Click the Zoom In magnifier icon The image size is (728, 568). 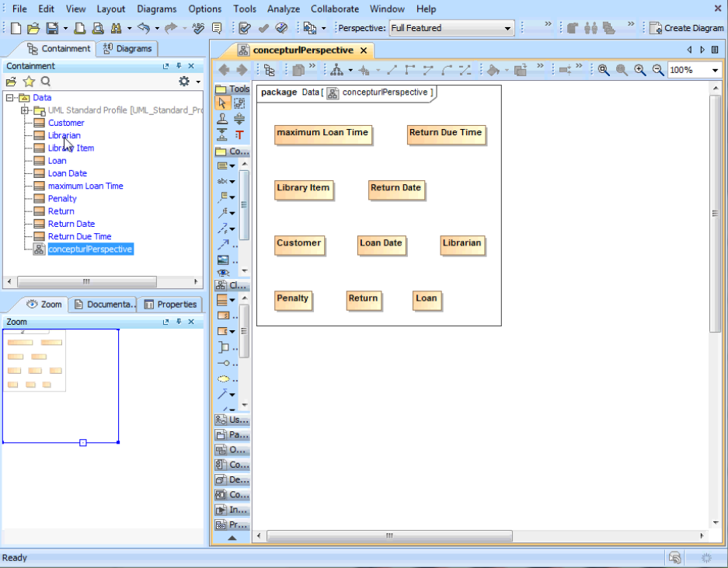tap(640, 70)
